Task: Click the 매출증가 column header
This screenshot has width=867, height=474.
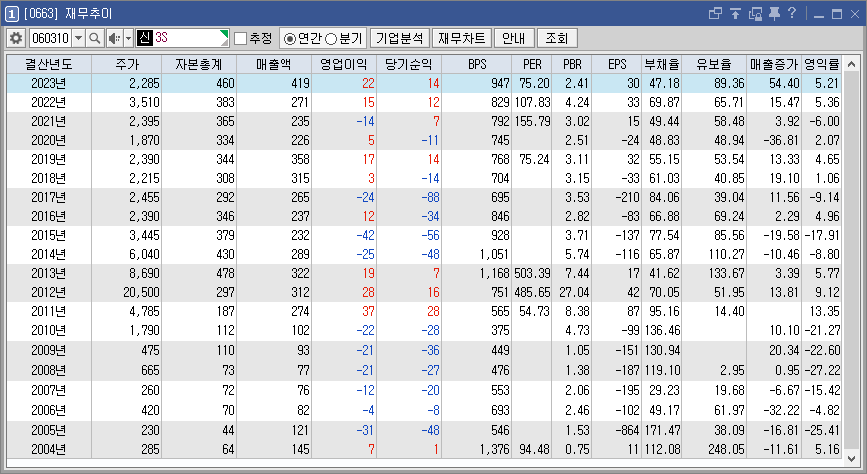Action: pos(774,64)
